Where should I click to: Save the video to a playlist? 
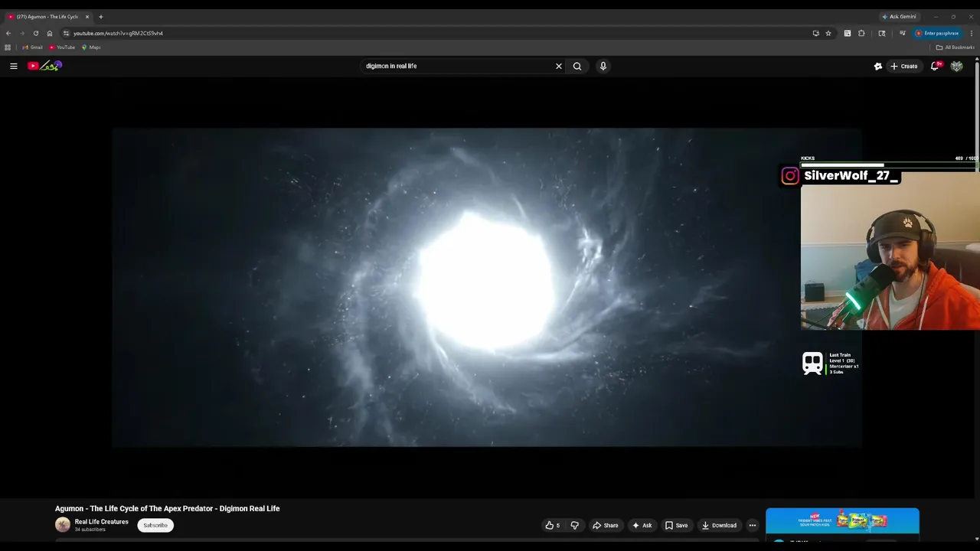(x=676, y=526)
